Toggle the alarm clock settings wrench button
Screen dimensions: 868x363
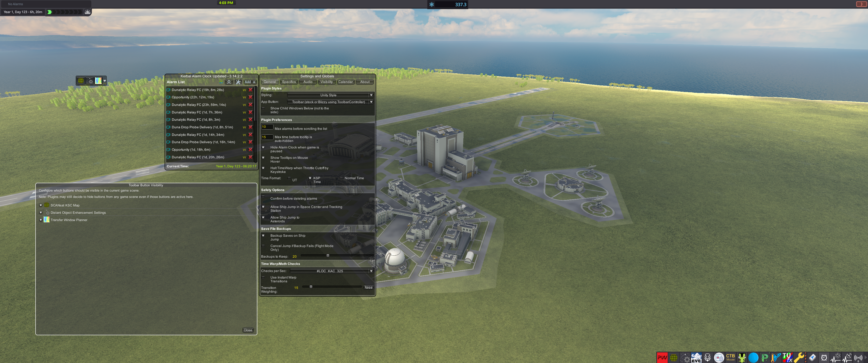coord(238,82)
